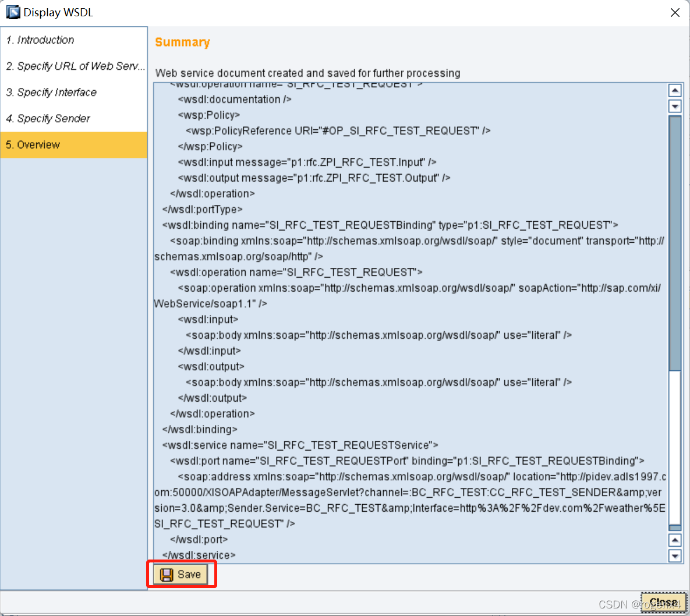Click the Save button with floppy disk icon
Image resolution: width=690 pixels, height=616 pixels.
(181, 575)
